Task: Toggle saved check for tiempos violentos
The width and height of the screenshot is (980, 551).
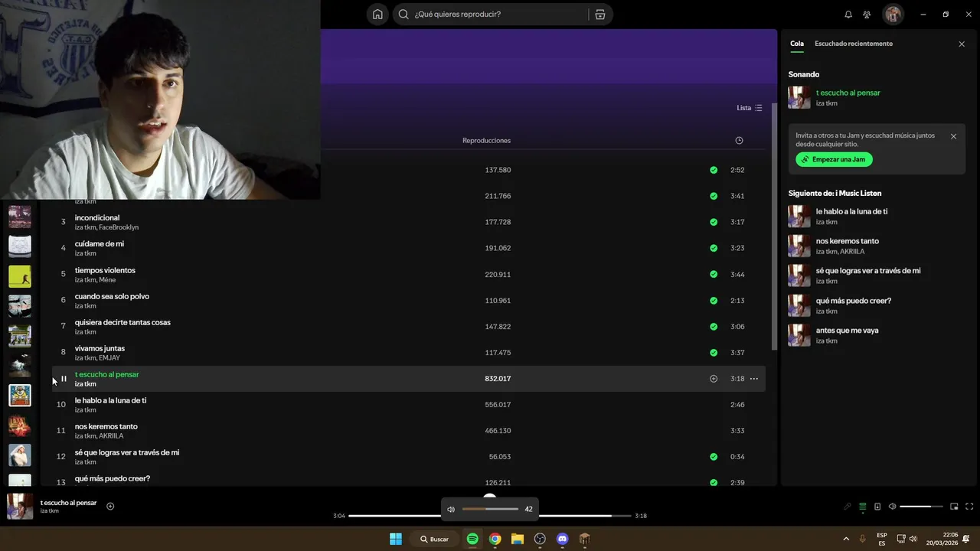Action: tap(714, 274)
